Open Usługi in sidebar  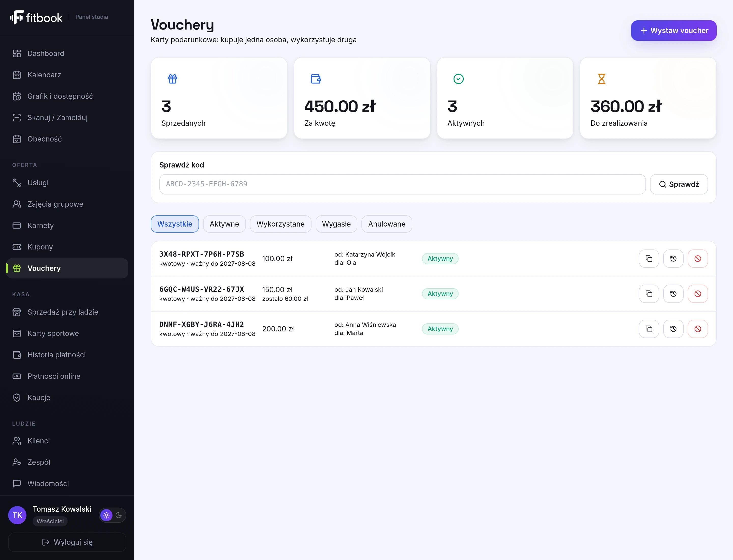point(67,183)
